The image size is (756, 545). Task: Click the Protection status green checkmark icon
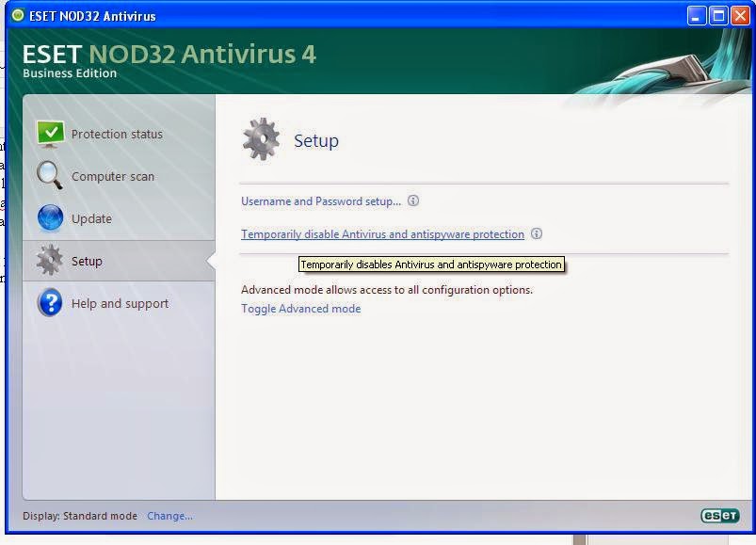click(50, 134)
